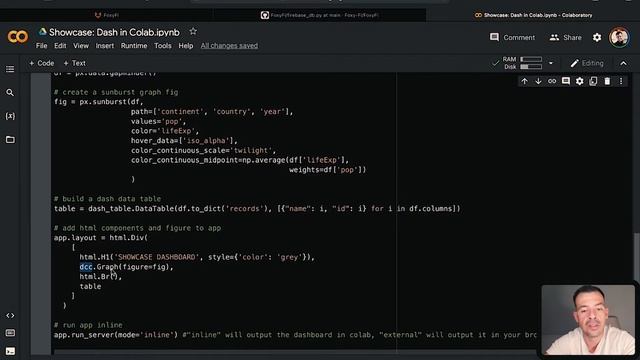
Task: Add a new Text cell
Action: [x=74, y=63]
